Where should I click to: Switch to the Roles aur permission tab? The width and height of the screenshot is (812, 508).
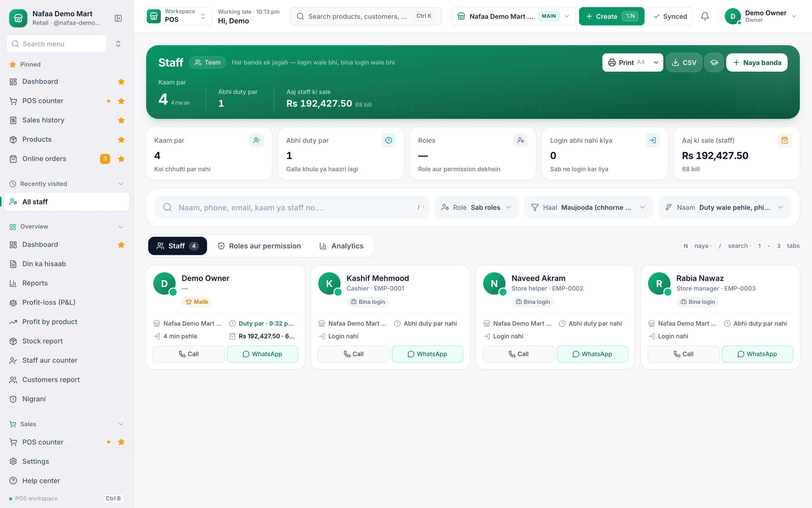259,246
